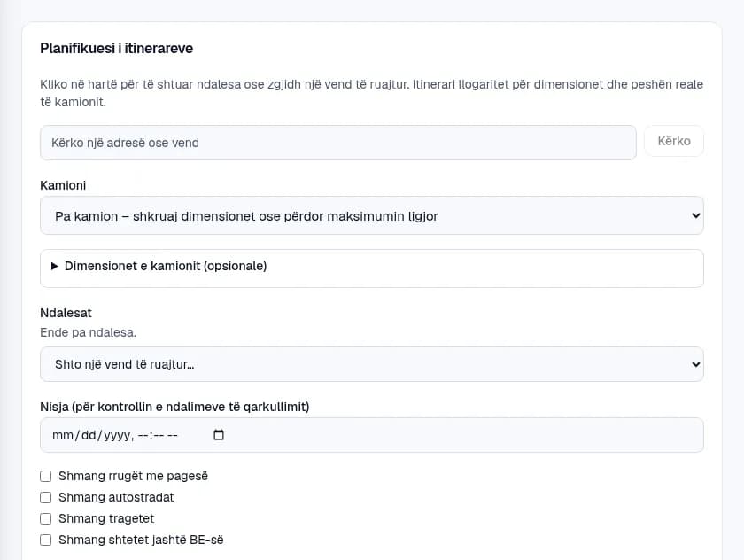Click the Kërko search button

(674, 141)
